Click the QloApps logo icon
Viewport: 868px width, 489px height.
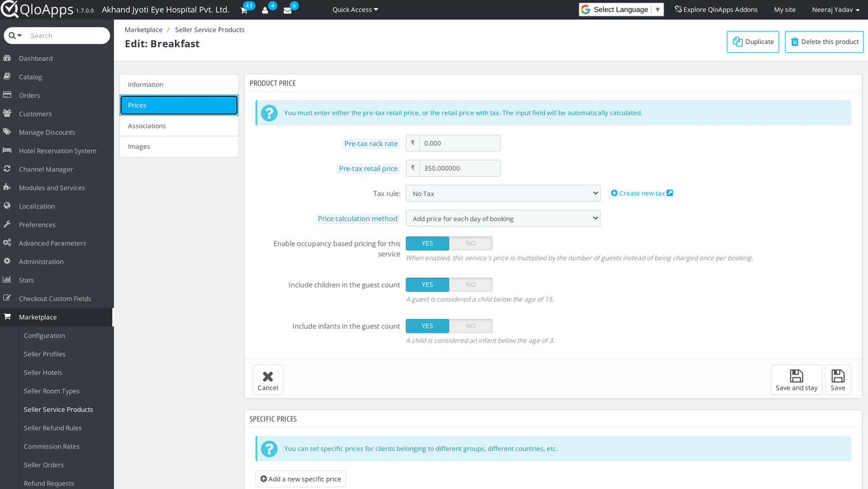click(x=10, y=10)
